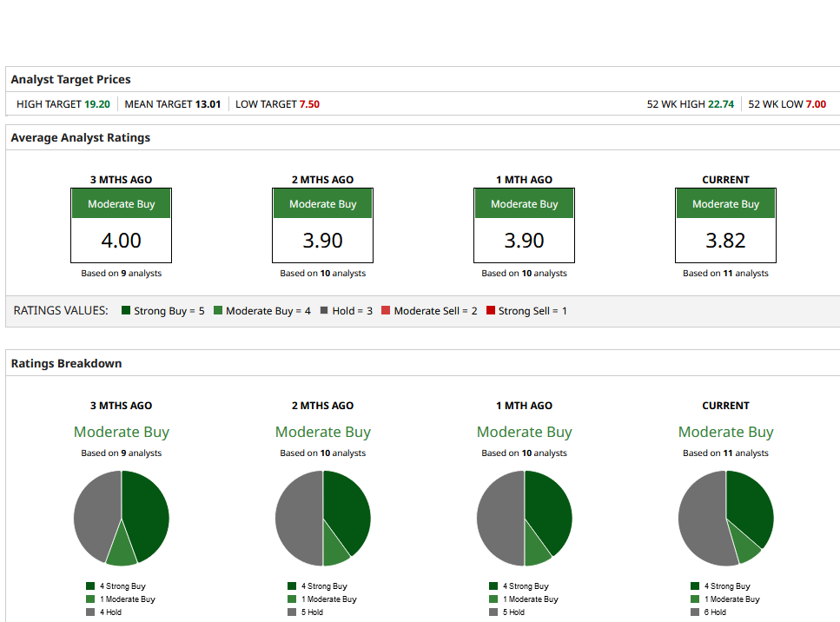Click the 3 MTHS AGO Moderate Buy rating box
This screenshot has height=622, width=840.
121,202
